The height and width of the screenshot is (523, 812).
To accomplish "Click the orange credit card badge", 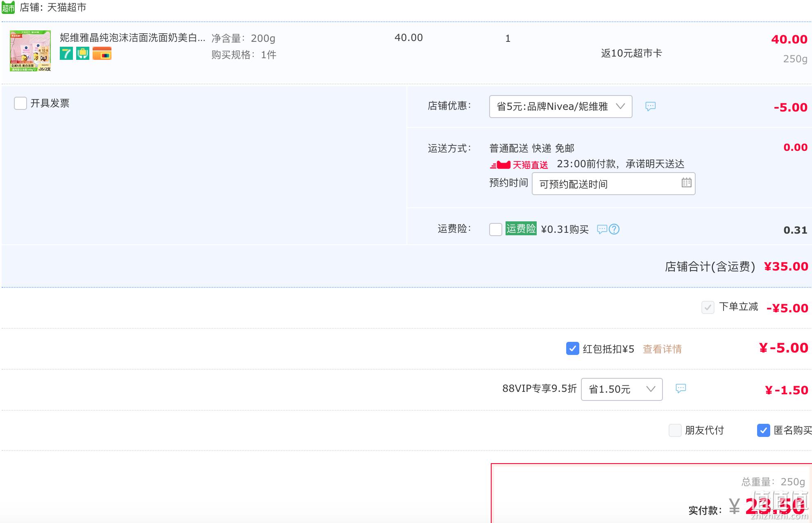I will (x=102, y=53).
